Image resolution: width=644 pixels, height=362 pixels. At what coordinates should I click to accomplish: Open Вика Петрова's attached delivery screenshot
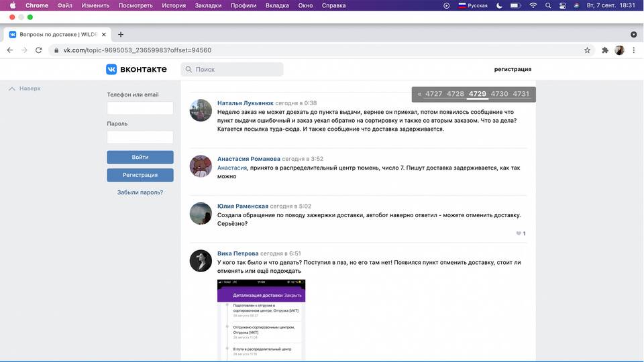pos(261,320)
